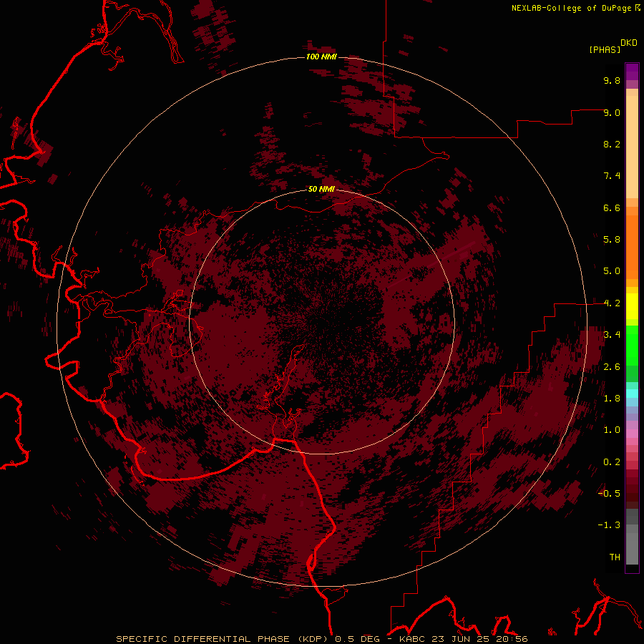The width and height of the screenshot is (644, 644).
Task: Click the '[PHAS]' unit label
Action: pos(605,50)
